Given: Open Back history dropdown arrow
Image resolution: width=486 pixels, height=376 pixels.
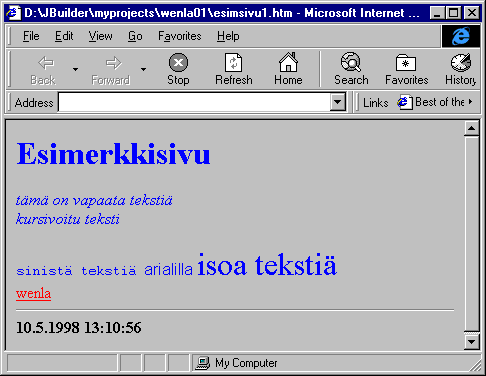Looking at the screenshot, I should 76,69.
